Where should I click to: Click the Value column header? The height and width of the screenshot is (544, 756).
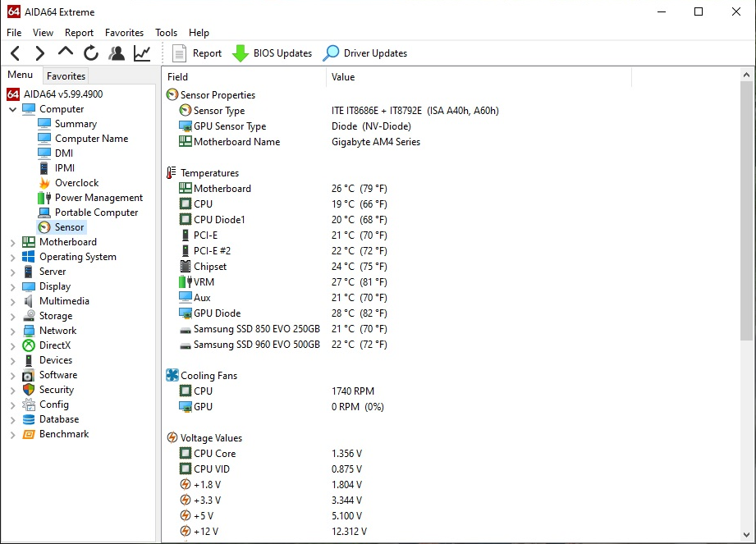click(x=343, y=77)
